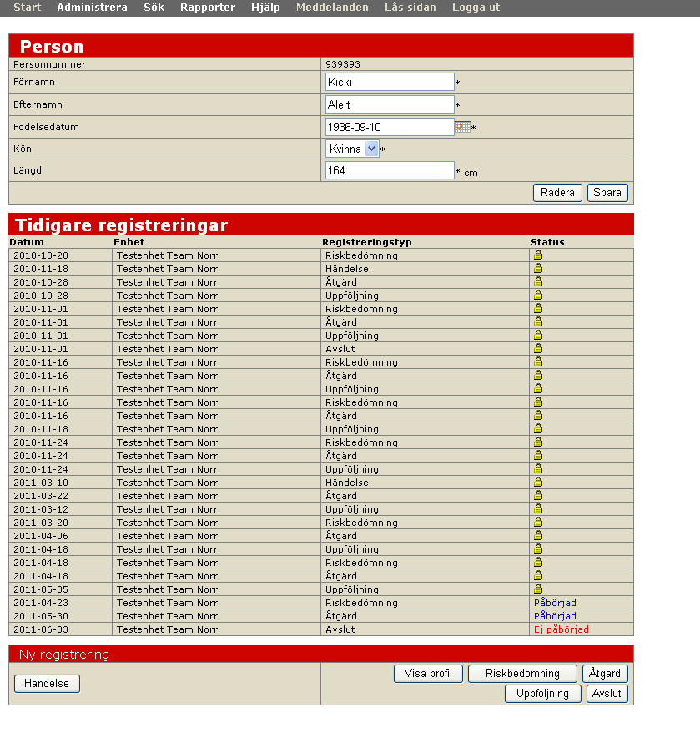Open the Sök menu item
This screenshot has width=700, height=733.
[x=154, y=8]
